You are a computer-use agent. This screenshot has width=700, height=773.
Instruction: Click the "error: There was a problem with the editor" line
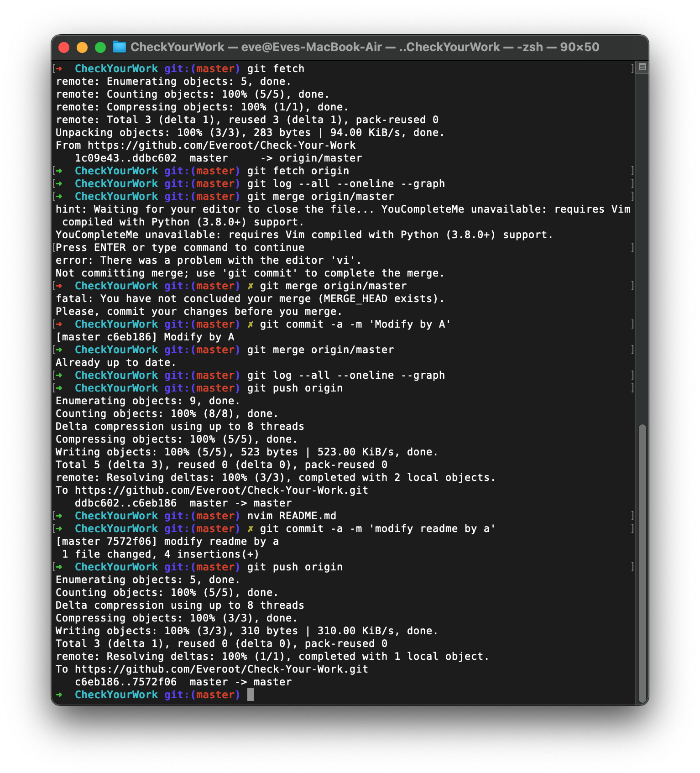pos(209,260)
